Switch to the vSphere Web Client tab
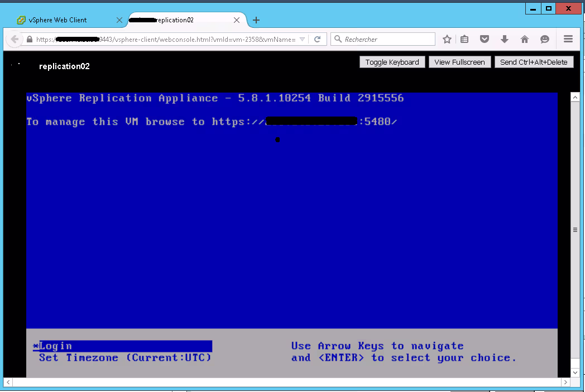Viewport: 585px width, 392px height. 57,20
